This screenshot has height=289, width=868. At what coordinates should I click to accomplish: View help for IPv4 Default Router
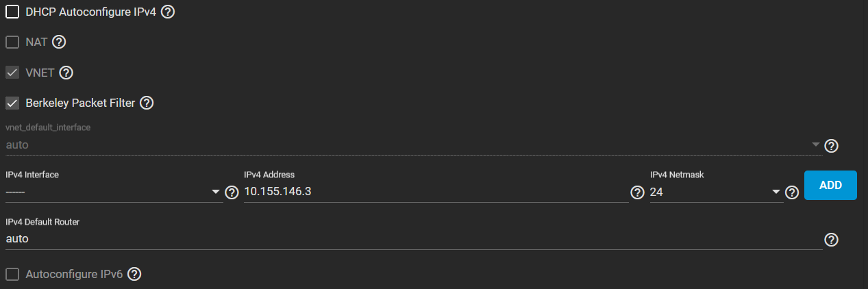(832, 239)
